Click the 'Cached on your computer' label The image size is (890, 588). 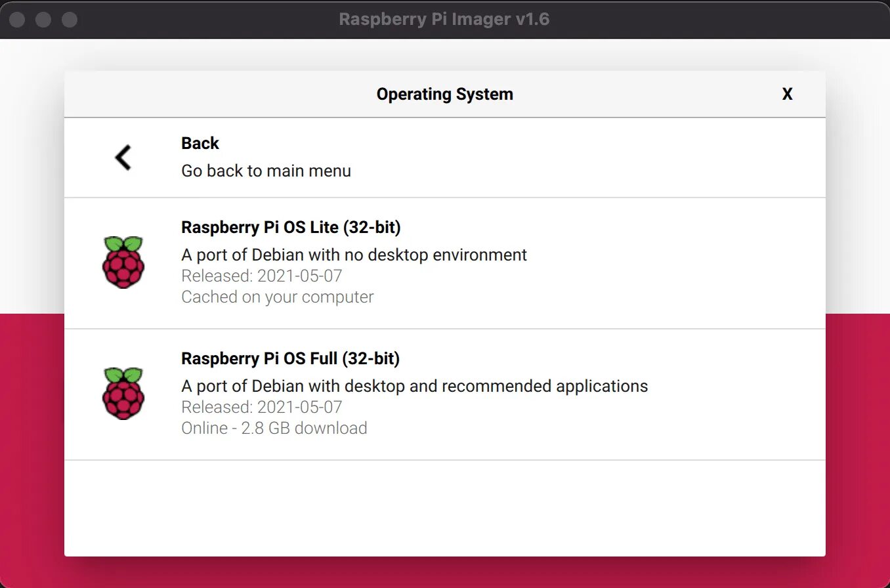click(x=277, y=297)
